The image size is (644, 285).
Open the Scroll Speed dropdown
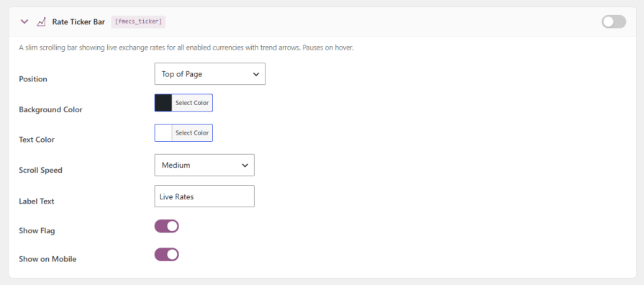pyautogui.click(x=204, y=165)
